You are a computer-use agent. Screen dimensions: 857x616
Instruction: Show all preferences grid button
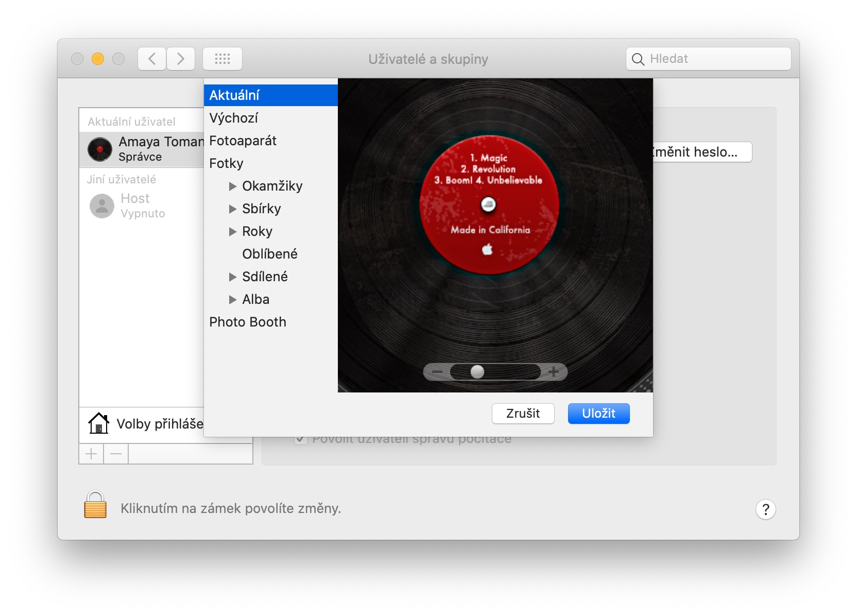pyautogui.click(x=222, y=59)
